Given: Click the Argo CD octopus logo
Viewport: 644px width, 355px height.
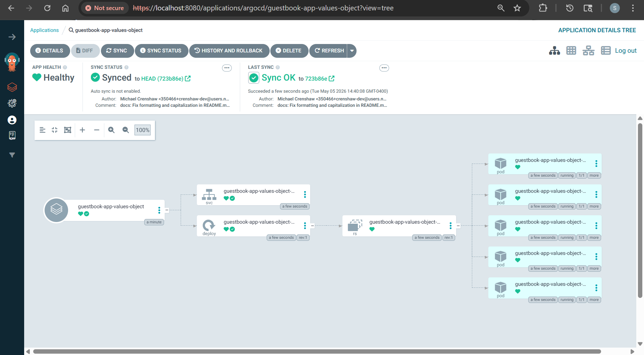Looking at the screenshot, I should pyautogui.click(x=12, y=62).
